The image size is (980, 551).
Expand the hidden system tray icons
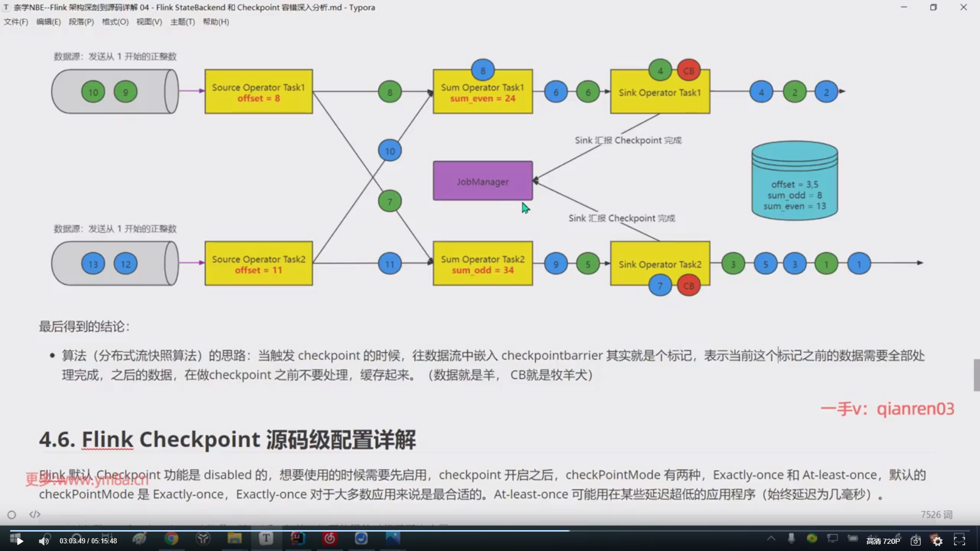(771, 539)
